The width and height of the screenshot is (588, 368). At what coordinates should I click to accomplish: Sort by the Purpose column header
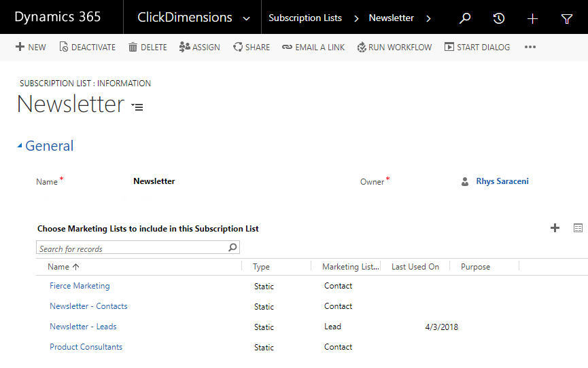(x=476, y=267)
